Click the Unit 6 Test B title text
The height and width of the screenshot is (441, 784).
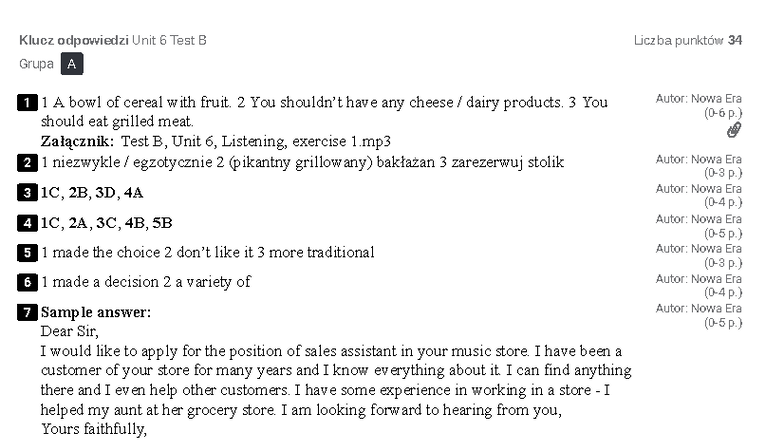pyautogui.click(x=169, y=40)
